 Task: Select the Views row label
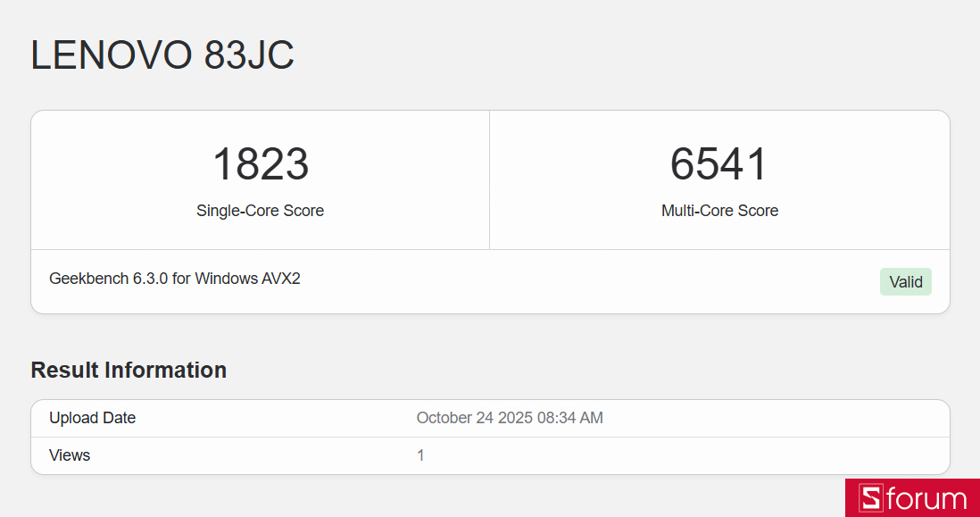pyautogui.click(x=70, y=455)
